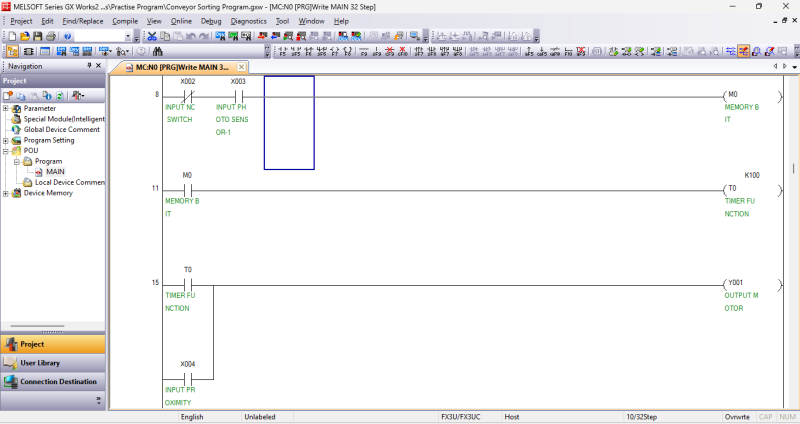The width and height of the screenshot is (800, 424).
Task: Select MAIN program in the project tree
Action: (55, 172)
